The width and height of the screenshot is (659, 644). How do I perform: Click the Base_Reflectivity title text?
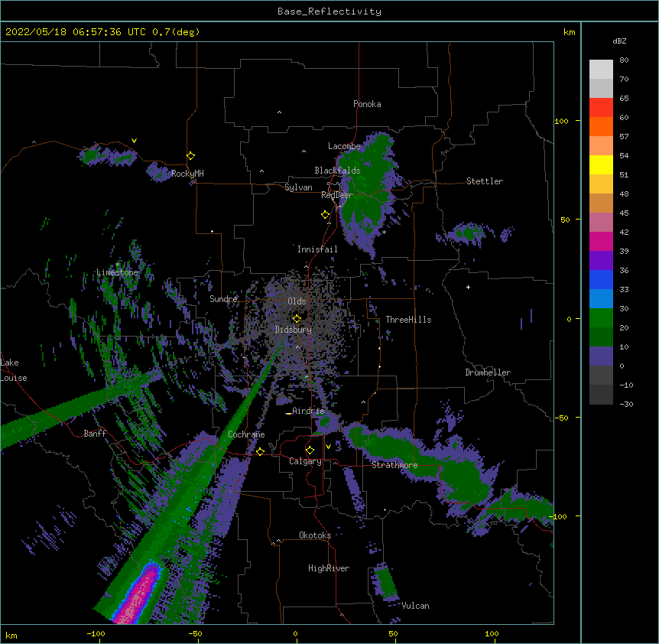point(329,11)
